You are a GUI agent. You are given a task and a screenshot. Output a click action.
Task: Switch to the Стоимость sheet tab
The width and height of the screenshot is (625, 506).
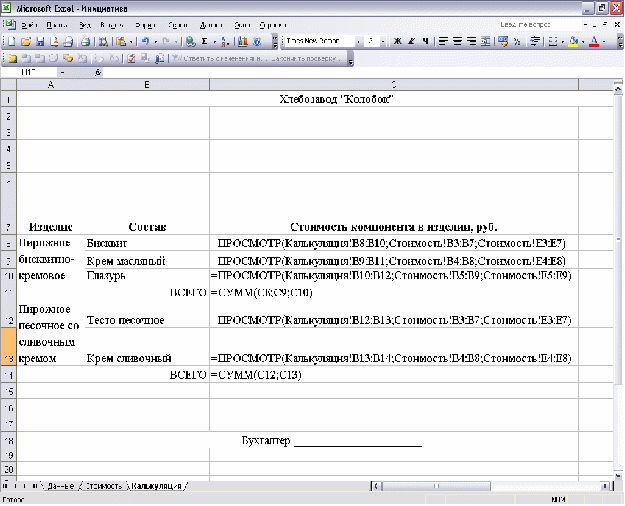coord(104,486)
